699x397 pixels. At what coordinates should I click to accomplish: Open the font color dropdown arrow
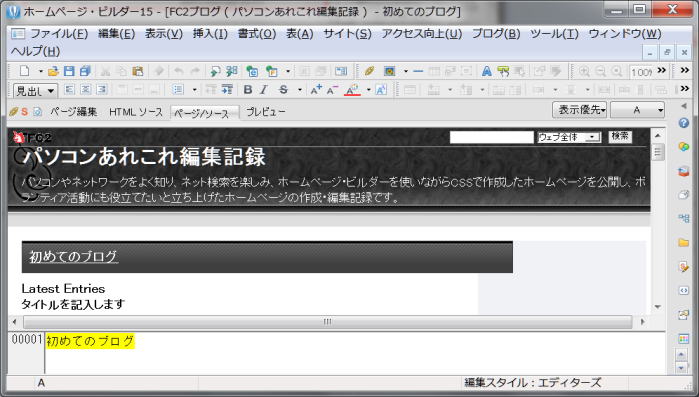(x=368, y=90)
